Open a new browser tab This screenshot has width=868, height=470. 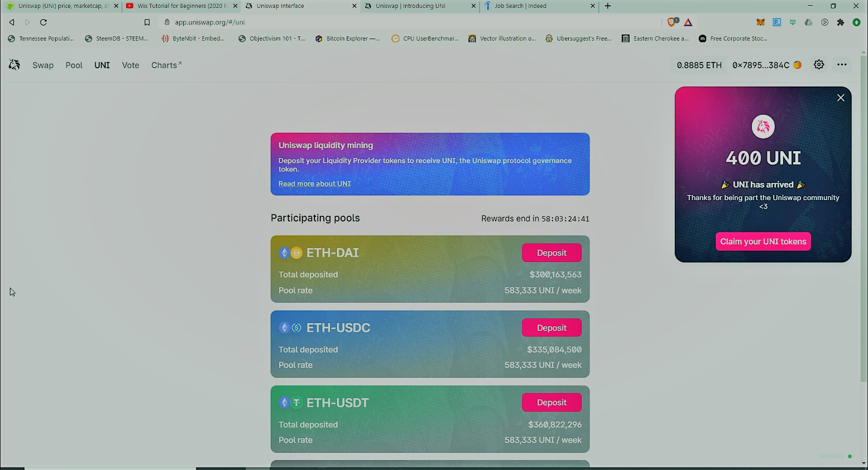tap(608, 6)
